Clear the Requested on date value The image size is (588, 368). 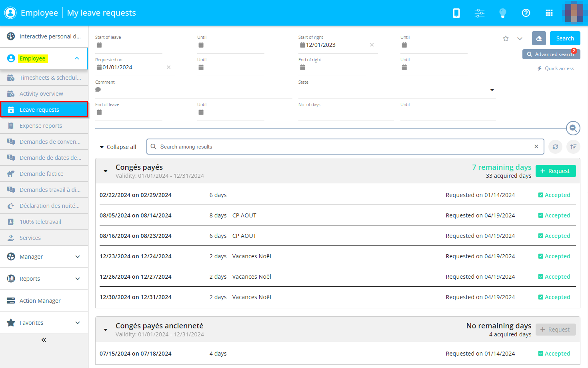coord(169,67)
